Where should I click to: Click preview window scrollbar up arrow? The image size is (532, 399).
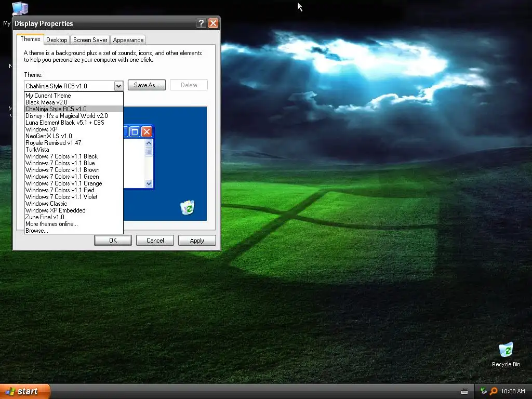(149, 143)
